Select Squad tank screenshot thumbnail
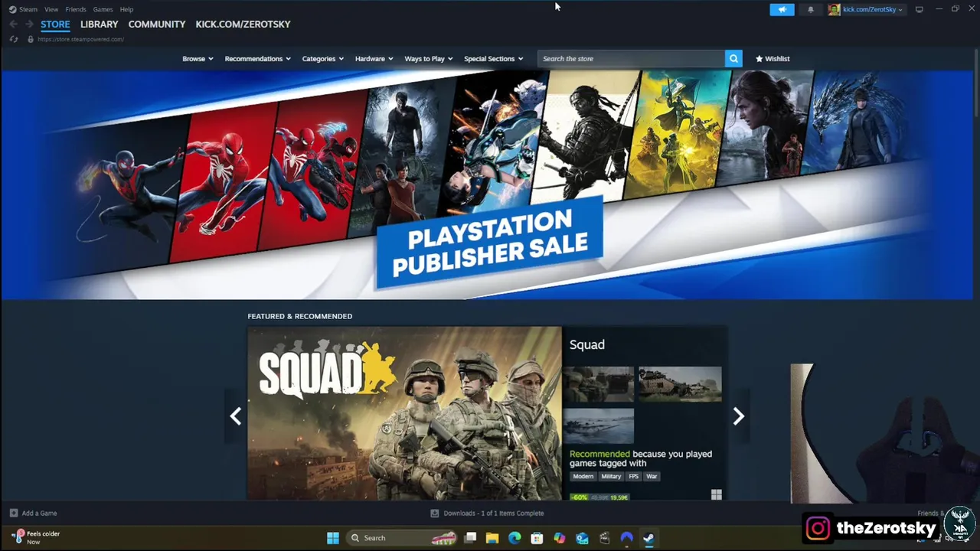 coord(680,383)
